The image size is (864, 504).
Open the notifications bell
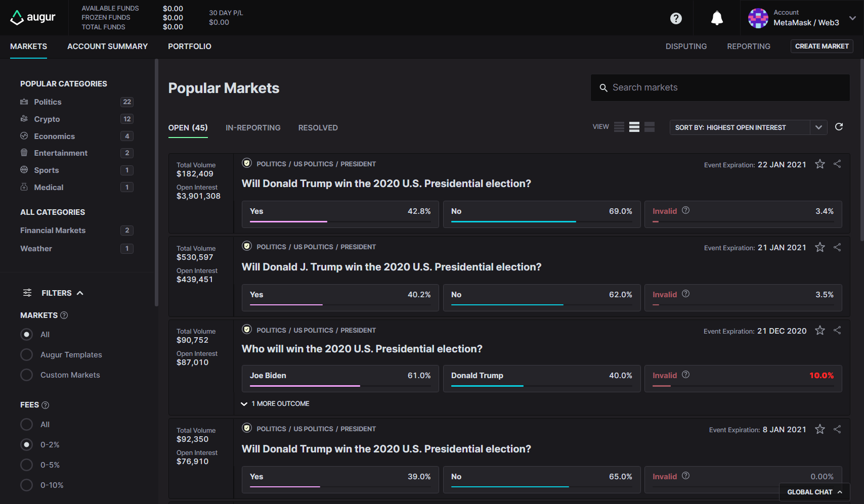[717, 18]
